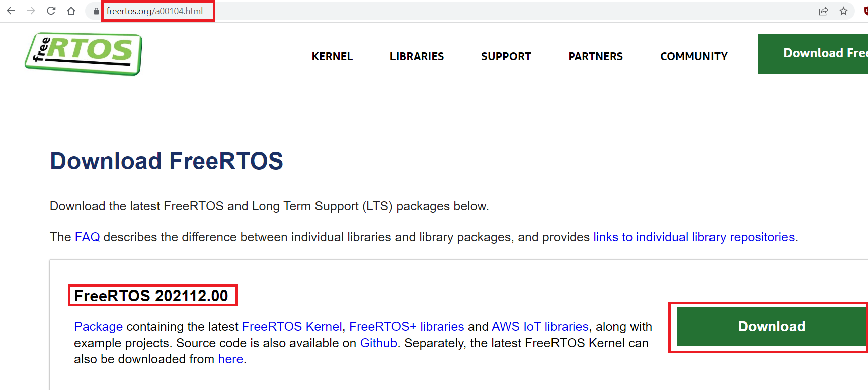Click the padlock site security icon
868x390 pixels.
click(x=96, y=11)
